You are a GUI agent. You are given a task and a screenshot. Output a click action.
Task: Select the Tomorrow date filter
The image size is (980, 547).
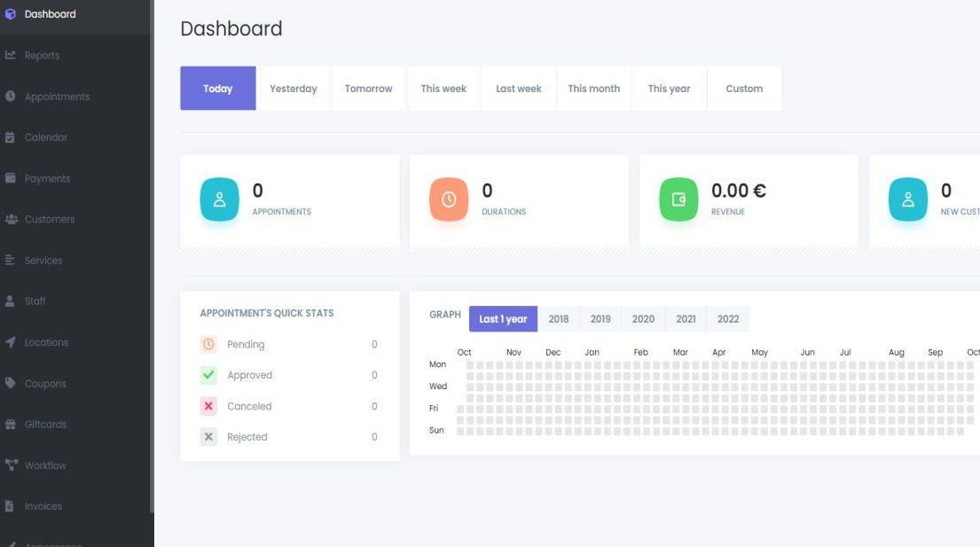coord(369,88)
